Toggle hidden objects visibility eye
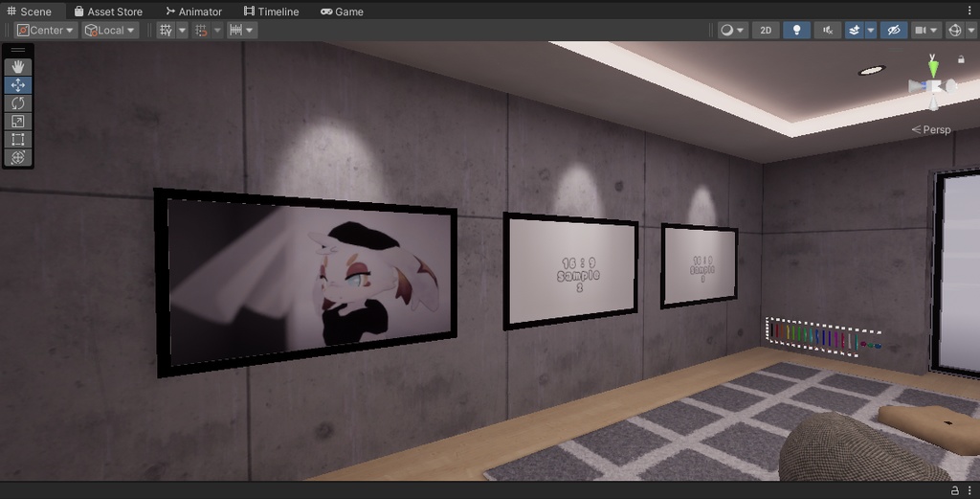980x499 pixels. [x=894, y=30]
